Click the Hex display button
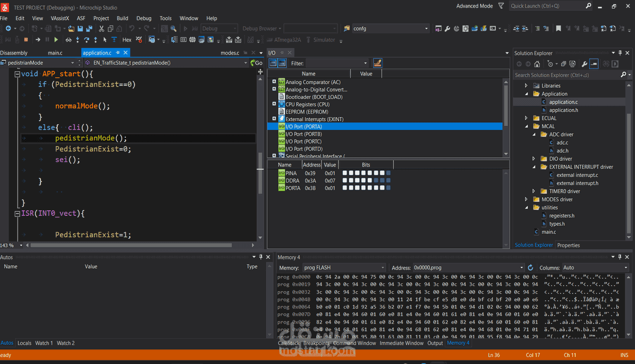The height and width of the screenshot is (364, 635). tap(126, 40)
